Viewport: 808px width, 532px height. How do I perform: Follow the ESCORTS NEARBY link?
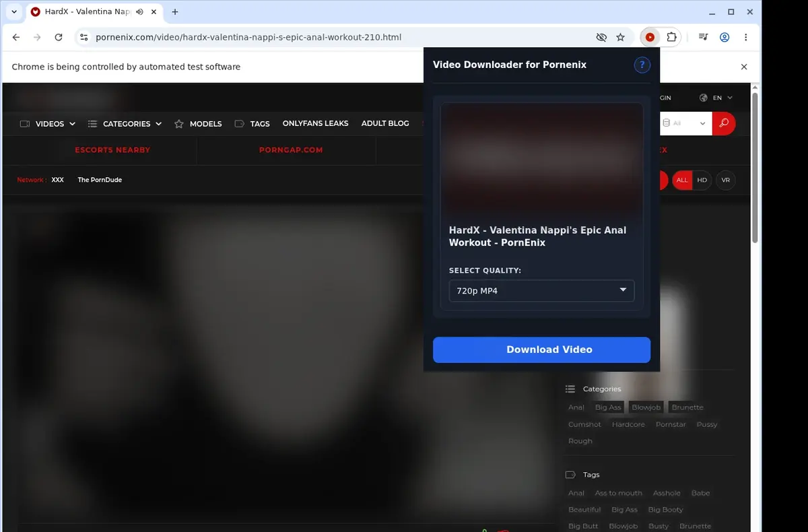[x=112, y=150]
